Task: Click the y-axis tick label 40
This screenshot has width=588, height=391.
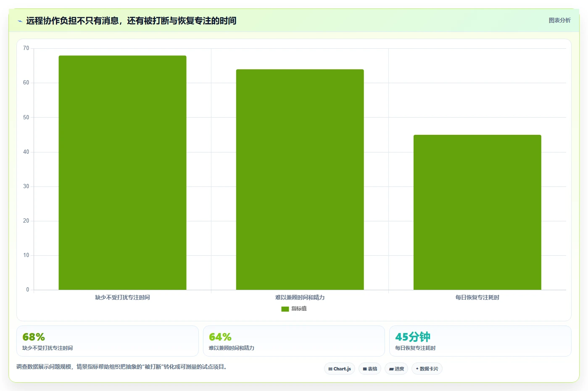Action: click(x=26, y=152)
